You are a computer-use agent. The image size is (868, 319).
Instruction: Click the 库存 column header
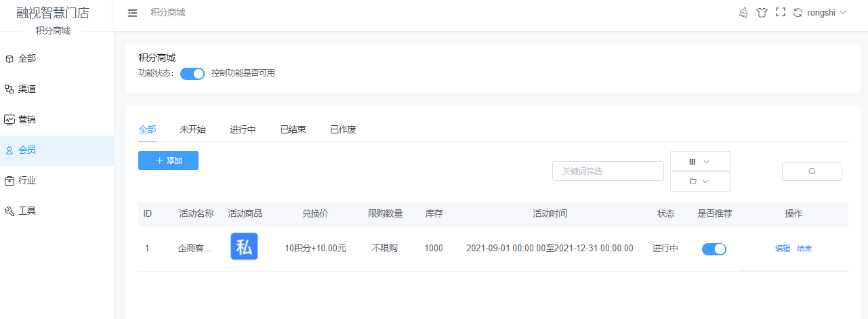(434, 213)
